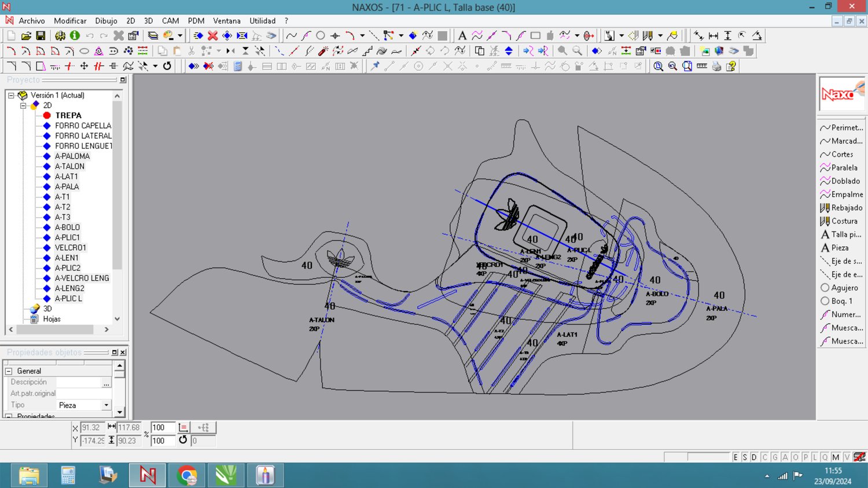Image resolution: width=868 pixels, height=488 pixels.
Task: Open the Dibujo menu
Action: point(106,21)
